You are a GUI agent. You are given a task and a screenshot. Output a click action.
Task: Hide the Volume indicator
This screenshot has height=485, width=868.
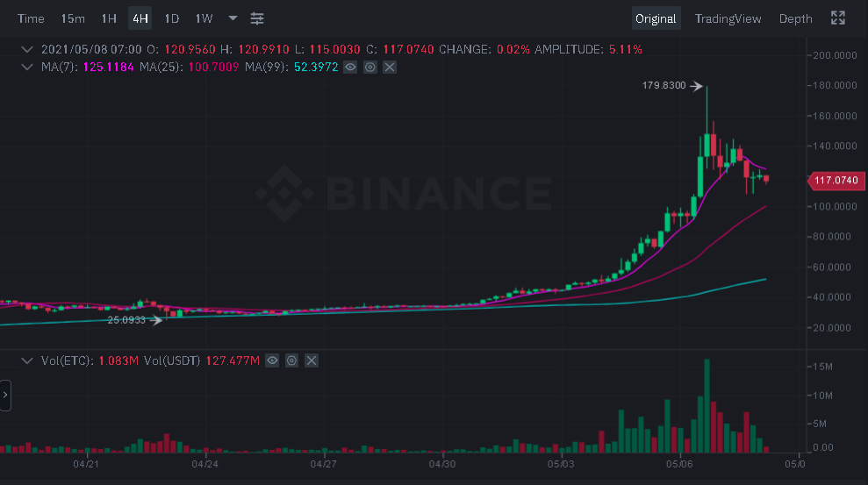pos(272,360)
